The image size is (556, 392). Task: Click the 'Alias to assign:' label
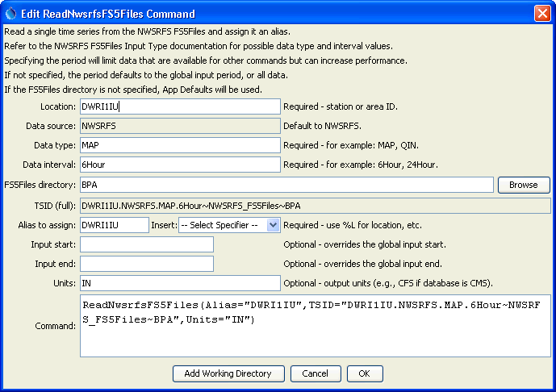coord(47,225)
